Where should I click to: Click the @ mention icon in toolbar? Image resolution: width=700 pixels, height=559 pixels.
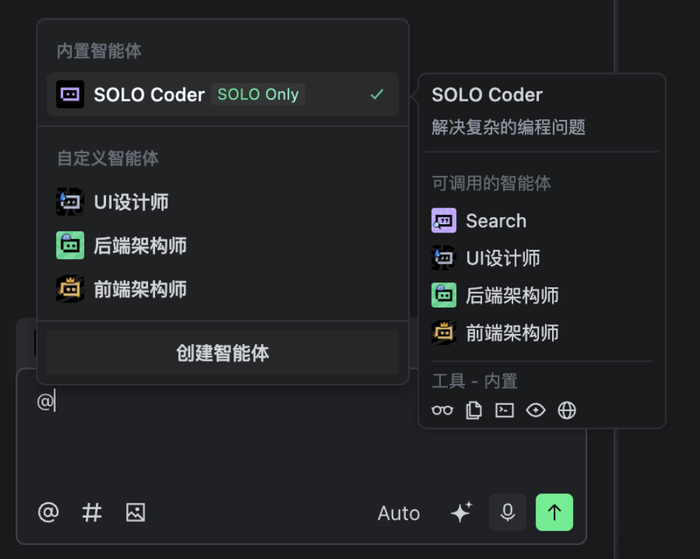click(x=48, y=513)
